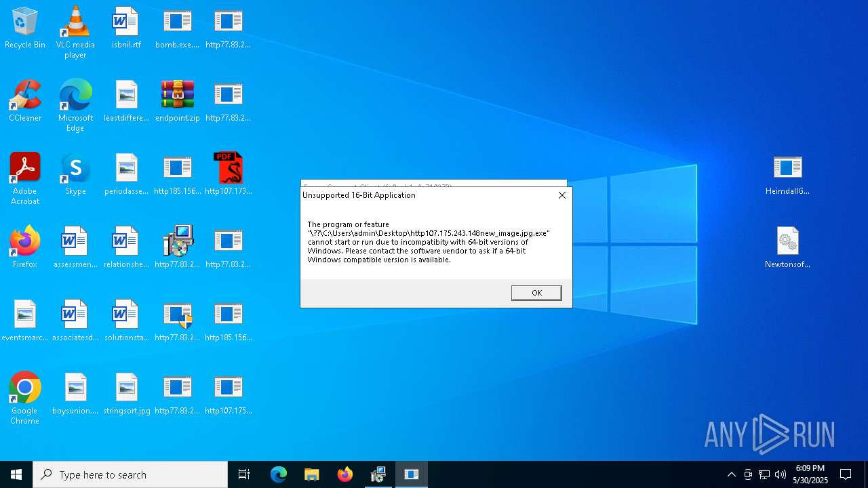868x488 pixels.
Task: Open the Adobe Acrobat shortcut
Action: [25, 179]
